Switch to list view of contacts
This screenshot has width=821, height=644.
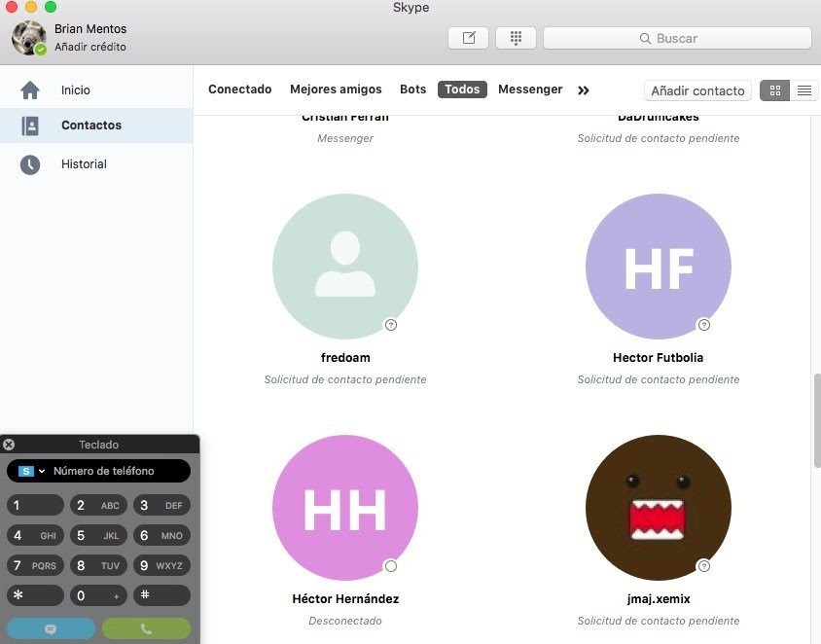(803, 90)
